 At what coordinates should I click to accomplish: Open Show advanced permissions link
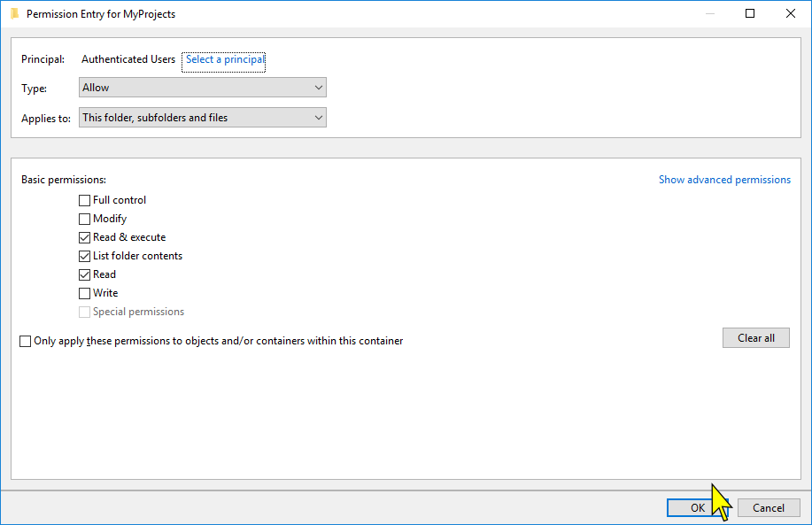pos(724,180)
